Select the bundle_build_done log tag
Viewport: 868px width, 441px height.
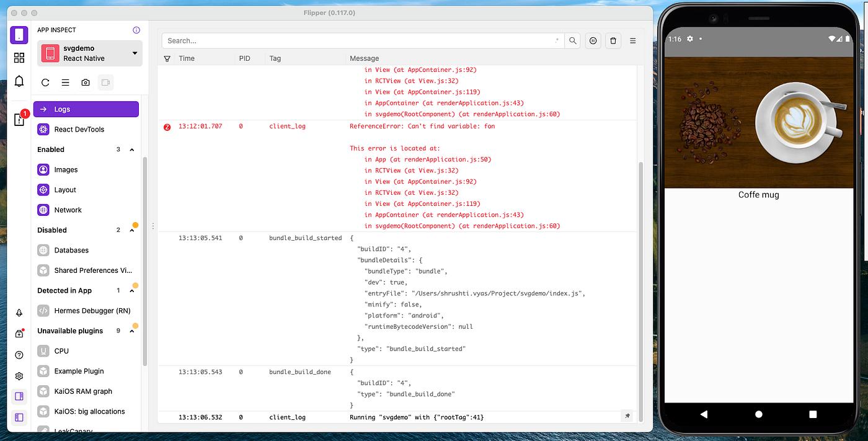tap(300, 372)
